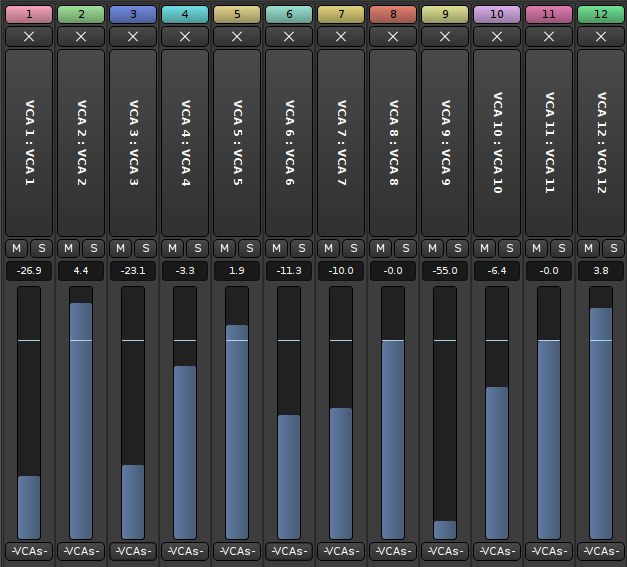This screenshot has height=567, width=627.
Task: Click the VCA 6 fader level bar
Action: coord(289,476)
